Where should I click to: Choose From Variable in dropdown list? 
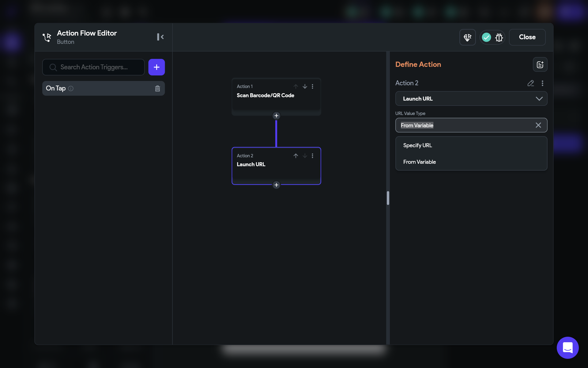[x=419, y=162]
